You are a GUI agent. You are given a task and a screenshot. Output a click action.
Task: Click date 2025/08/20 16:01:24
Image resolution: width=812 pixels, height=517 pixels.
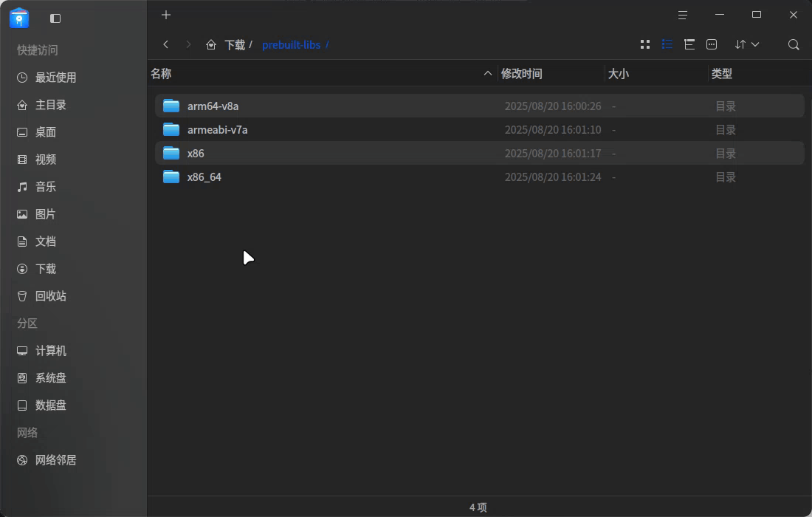(x=553, y=177)
